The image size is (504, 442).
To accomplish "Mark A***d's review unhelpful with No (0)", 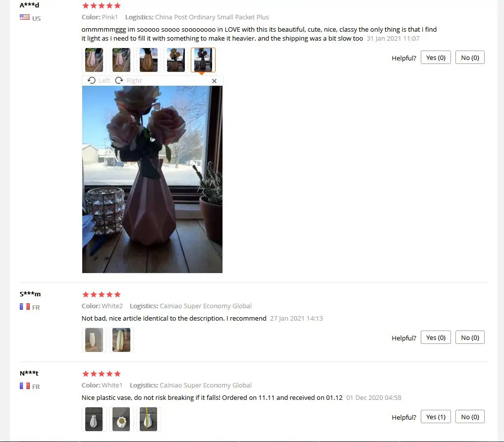I will click(470, 57).
